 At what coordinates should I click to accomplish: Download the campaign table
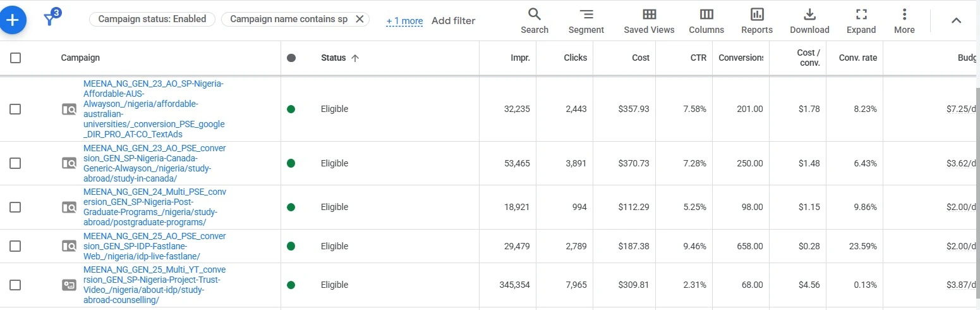click(x=809, y=21)
